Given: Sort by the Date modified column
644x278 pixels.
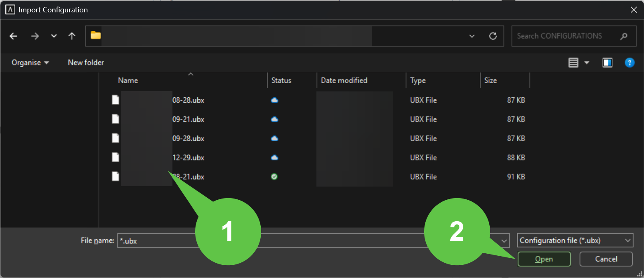Looking at the screenshot, I should coord(344,80).
